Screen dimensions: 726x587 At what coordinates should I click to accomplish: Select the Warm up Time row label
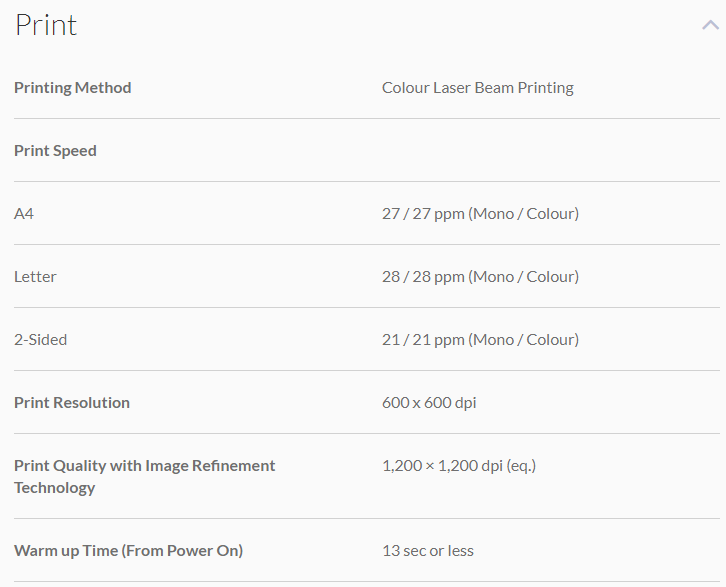[128, 550]
